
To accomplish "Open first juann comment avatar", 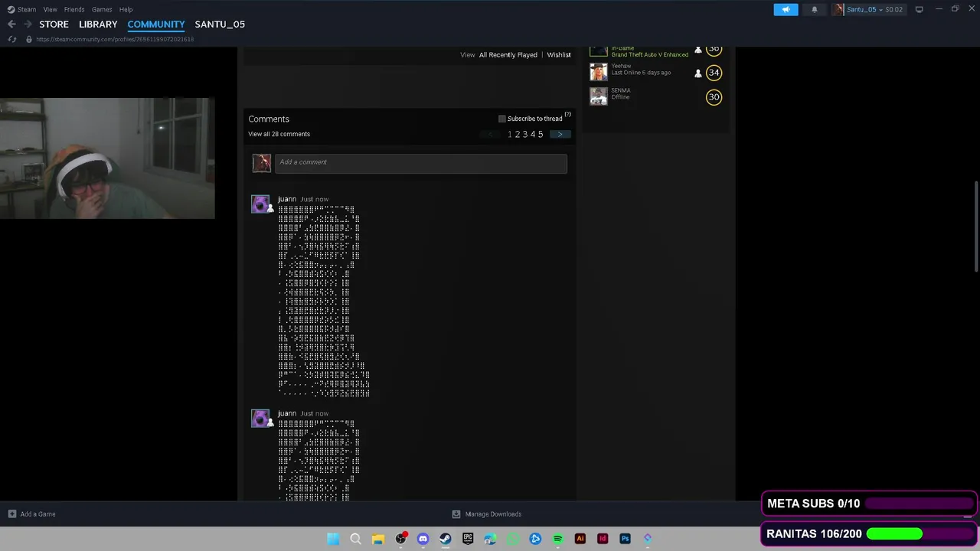I will [x=260, y=204].
